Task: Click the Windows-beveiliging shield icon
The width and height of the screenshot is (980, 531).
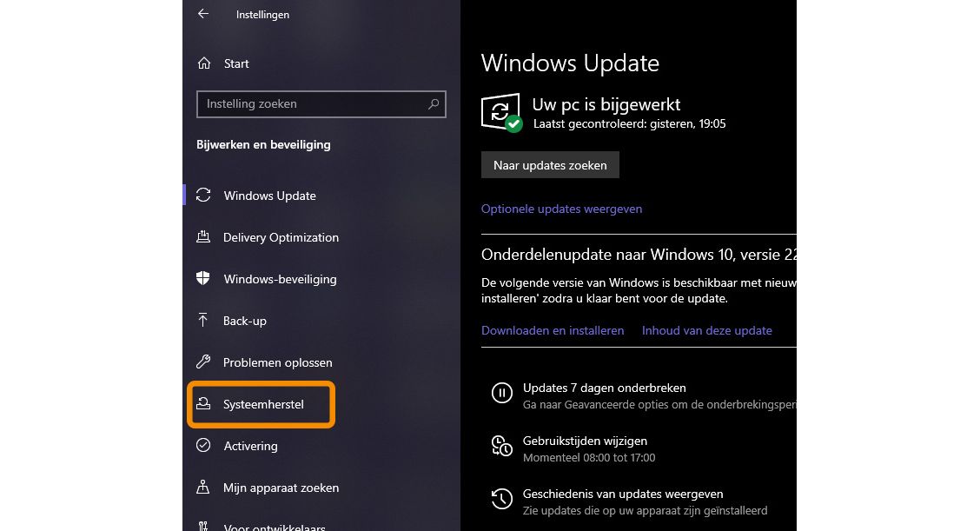Action: (203, 278)
